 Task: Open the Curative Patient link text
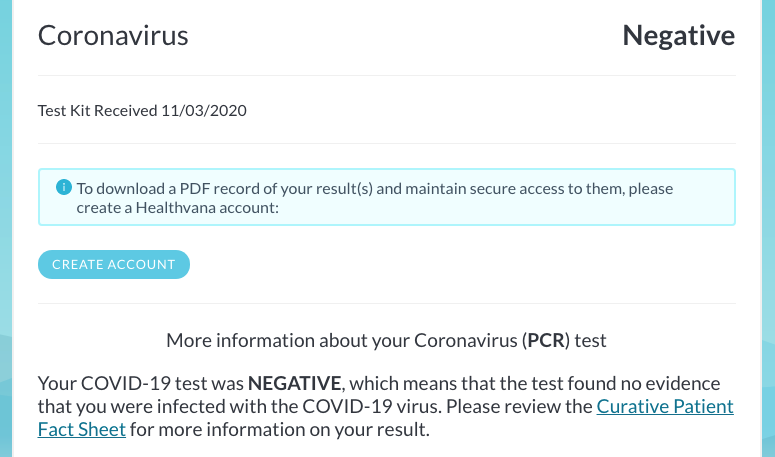pyautogui.click(x=665, y=406)
